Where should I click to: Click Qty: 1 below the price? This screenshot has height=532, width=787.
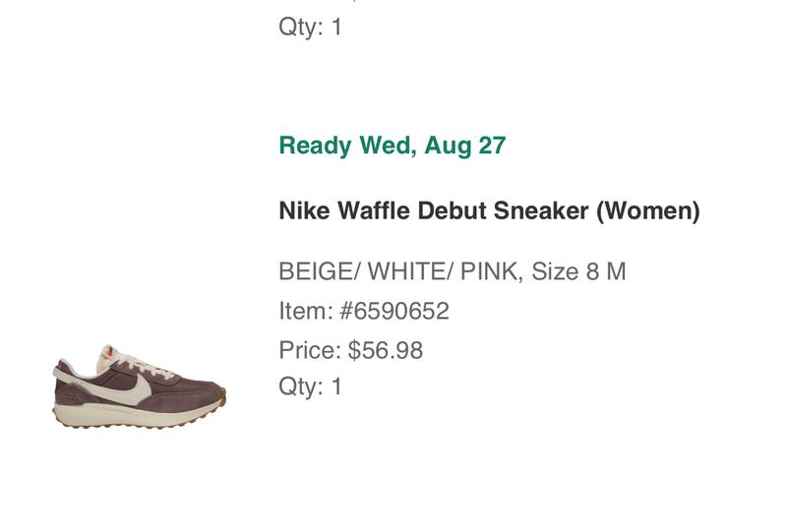click(x=310, y=386)
